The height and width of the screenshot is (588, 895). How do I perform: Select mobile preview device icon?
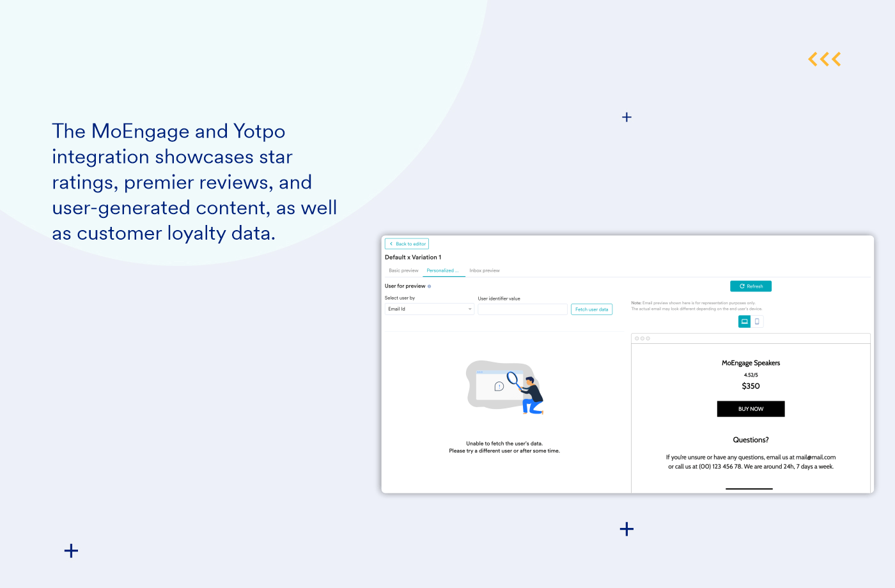(757, 321)
